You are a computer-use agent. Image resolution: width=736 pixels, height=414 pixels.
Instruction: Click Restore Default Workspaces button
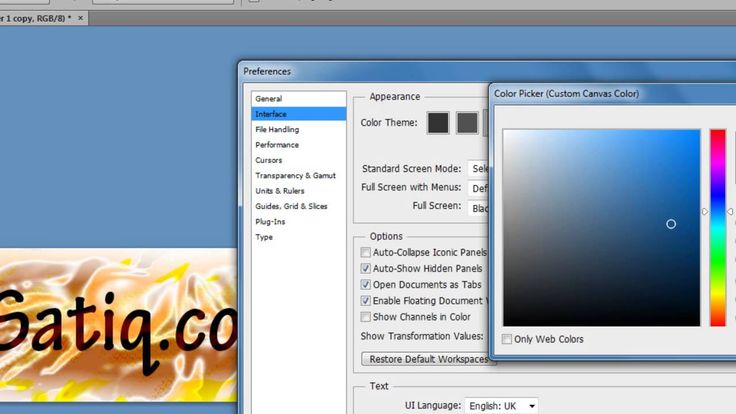pos(425,359)
